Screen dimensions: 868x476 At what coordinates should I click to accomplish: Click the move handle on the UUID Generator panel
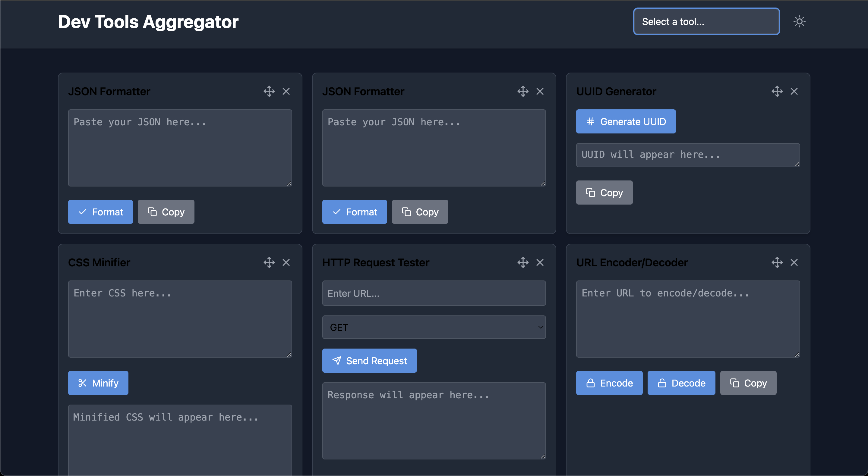(777, 91)
